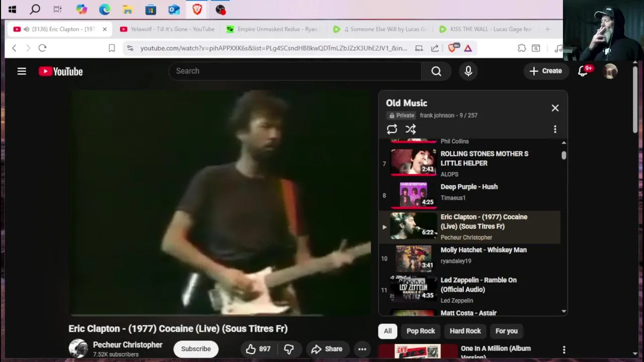
Task: Switch to KISS THE WALL tab
Action: click(486, 29)
